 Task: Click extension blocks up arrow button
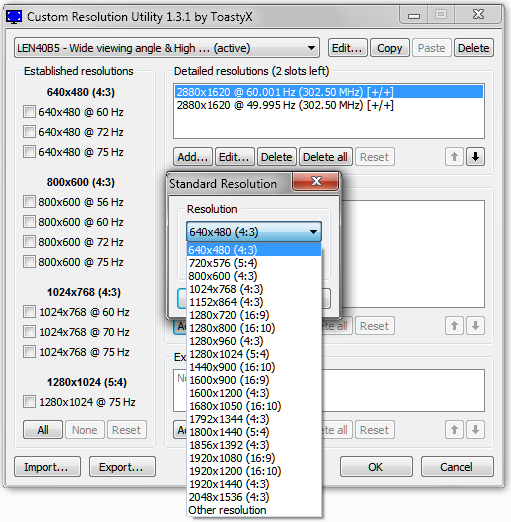pos(454,430)
